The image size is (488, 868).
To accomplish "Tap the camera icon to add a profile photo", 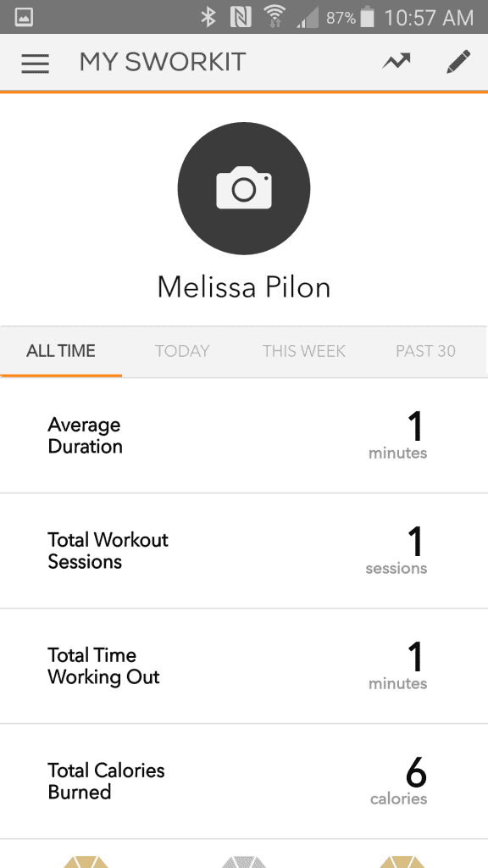I will [x=244, y=189].
